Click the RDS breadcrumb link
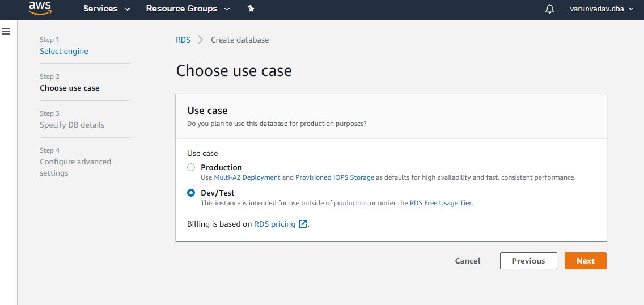 [183, 40]
